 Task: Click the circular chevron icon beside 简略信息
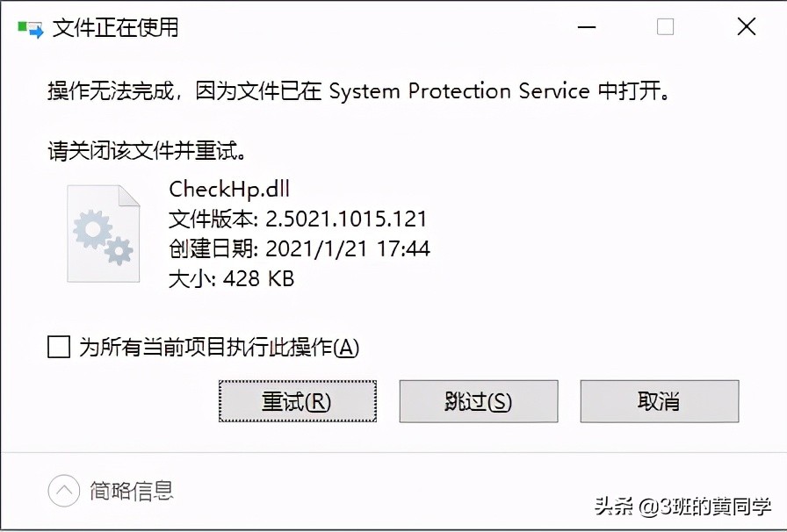click(63, 490)
